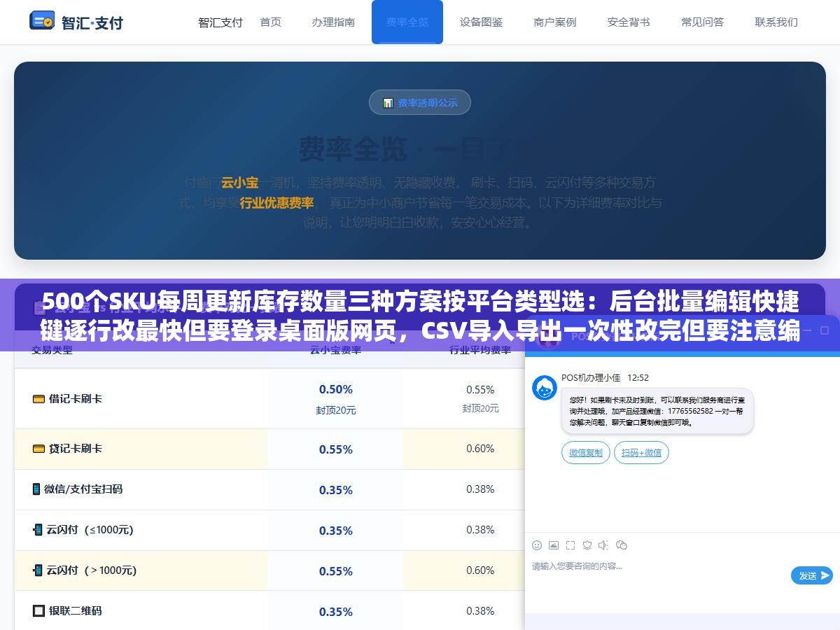Image resolution: width=840 pixels, height=630 pixels.
Task: Go to the 设备图鉴 page
Action: (482, 22)
